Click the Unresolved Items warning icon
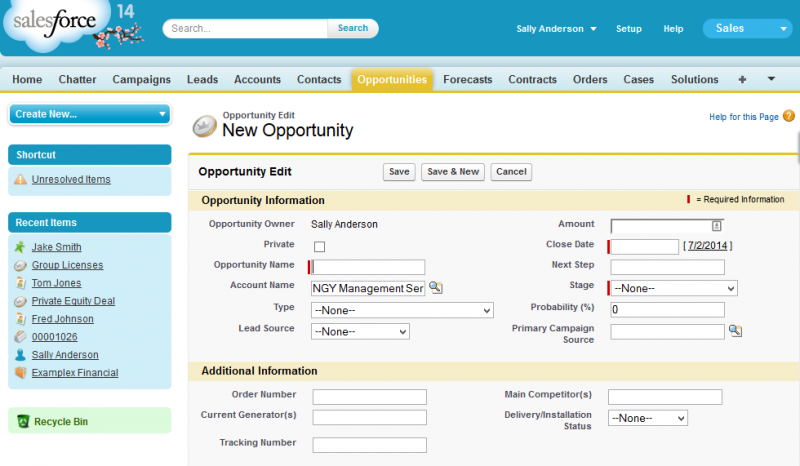 pos(20,179)
